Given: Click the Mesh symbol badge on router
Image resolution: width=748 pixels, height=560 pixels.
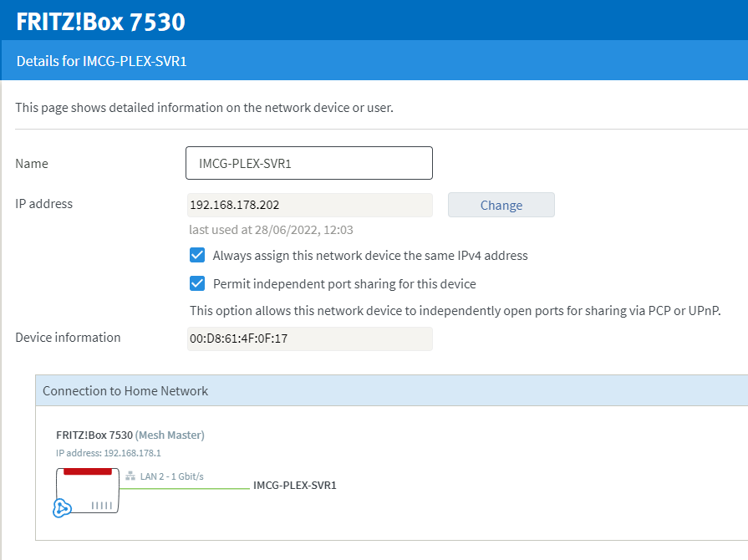Looking at the screenshot, I should [62, 508].
